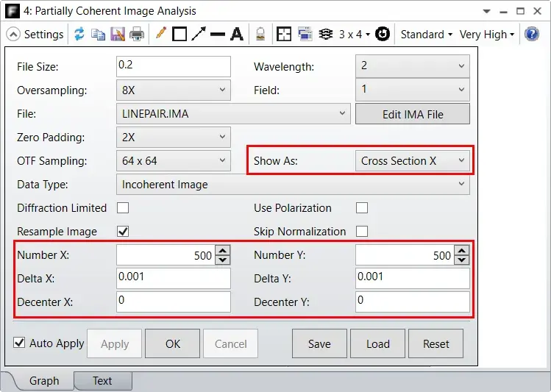Click the copy window icon

(x=98, y=35)
